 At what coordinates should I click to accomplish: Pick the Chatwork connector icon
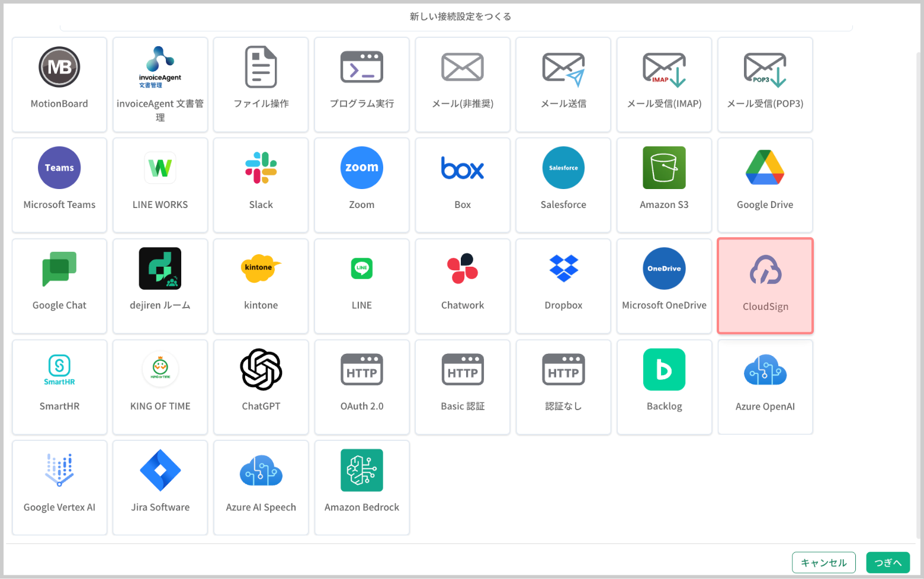coord(463,268)
